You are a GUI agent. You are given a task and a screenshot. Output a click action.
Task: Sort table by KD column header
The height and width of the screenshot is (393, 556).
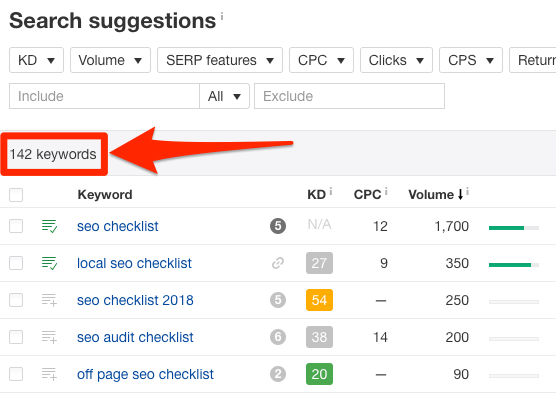coord(316,195)
